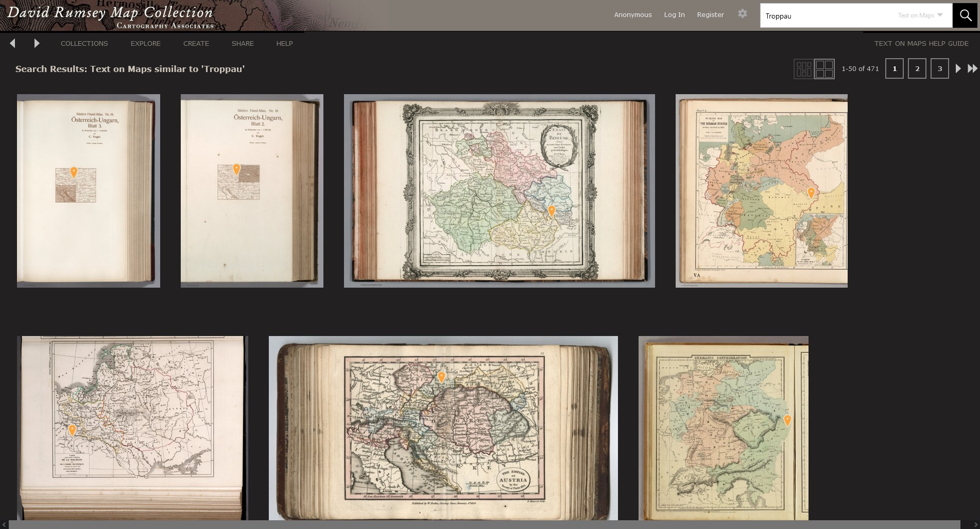The image size is (980, 529).
Task: Open the Pologne map thumbnail
Action: (x=132, y=428)
